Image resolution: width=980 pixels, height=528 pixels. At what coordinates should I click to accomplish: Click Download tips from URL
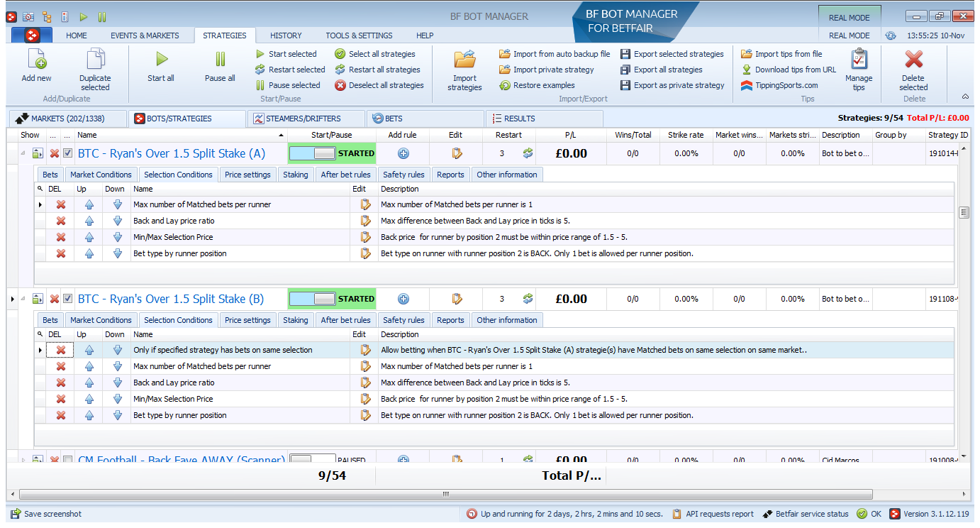[789, 70]
